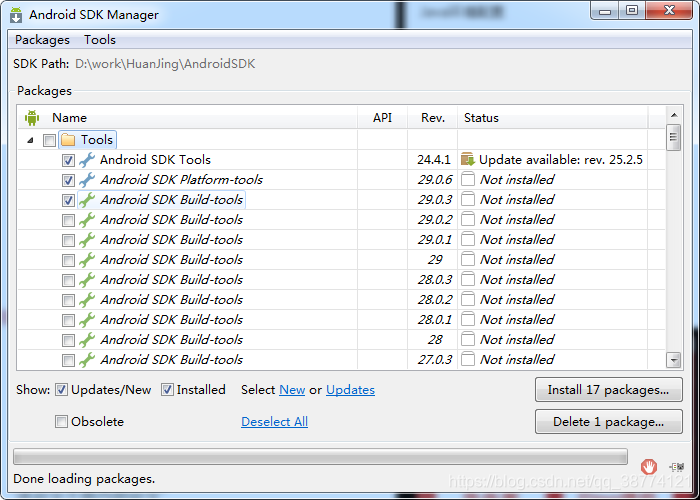Click revision value 24.4.1
The width and height of the screenshot is (700, 500).
point(434,160)
